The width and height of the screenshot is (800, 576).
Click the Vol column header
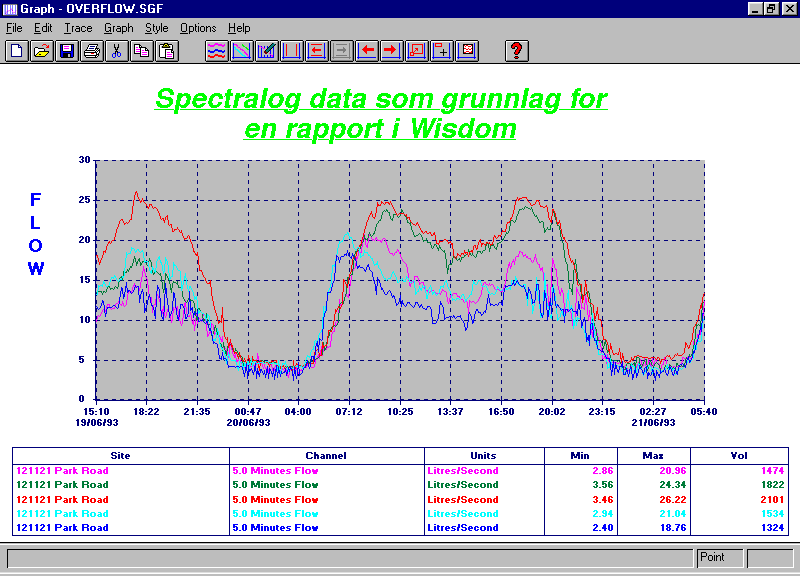pyautogui.click(x=739, y=456)
